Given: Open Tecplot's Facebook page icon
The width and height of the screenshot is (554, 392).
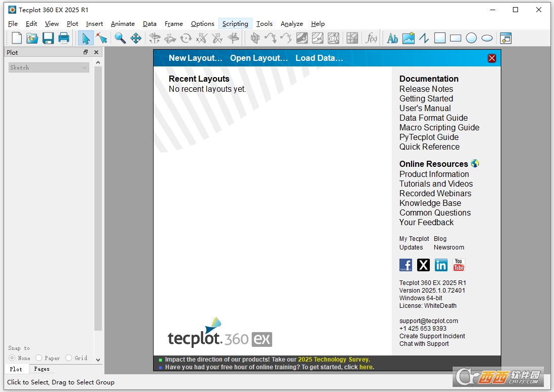Looking at the screenshot, I should (x=405, y=265).
